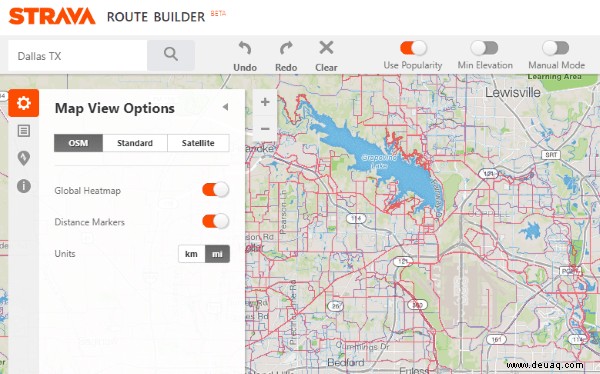Click the Dallas TX search field
The image size is (600, 374).
click(78, 56)
